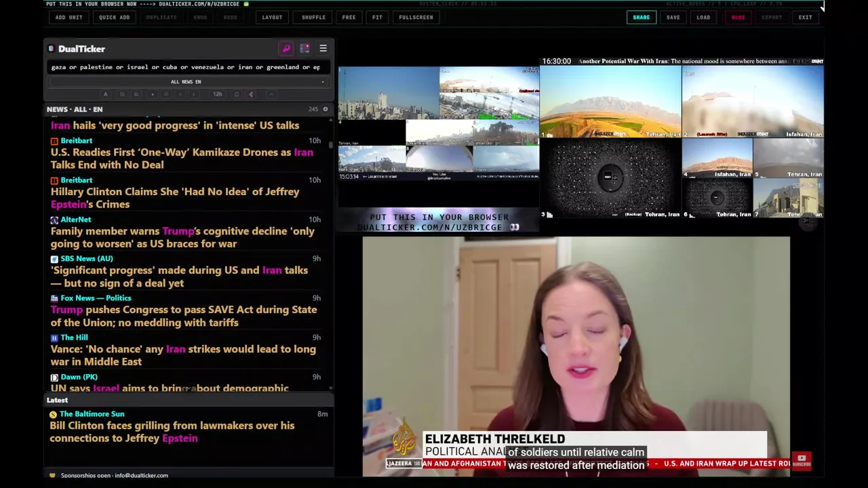
Task: Click the EXIT toolbar item
Action: tap(805, 17)
